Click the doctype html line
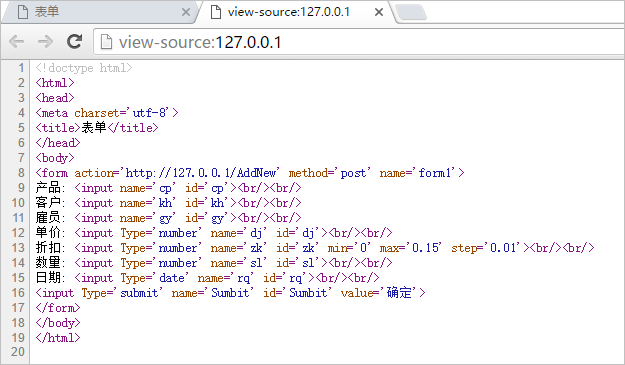This screenshot has width=625, height=365. click(x=84, y=68)
